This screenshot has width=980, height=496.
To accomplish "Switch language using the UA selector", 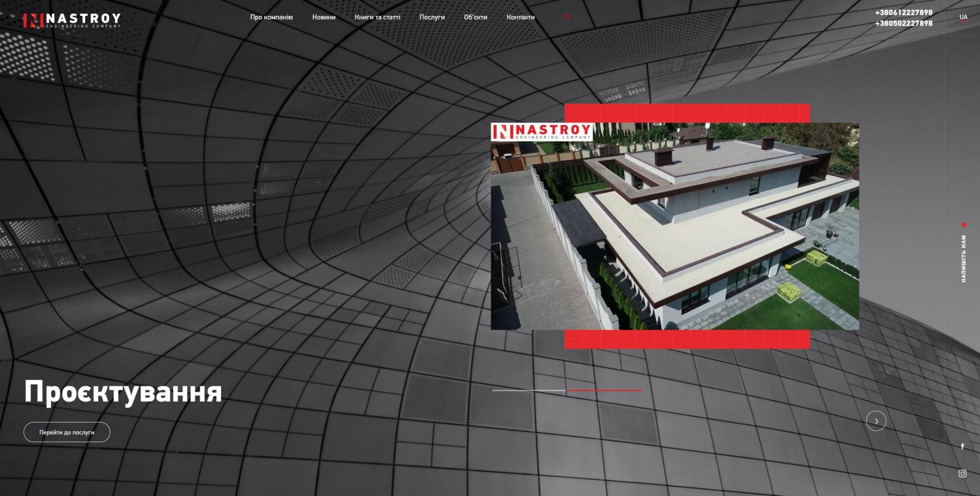I will pos(963,17).
